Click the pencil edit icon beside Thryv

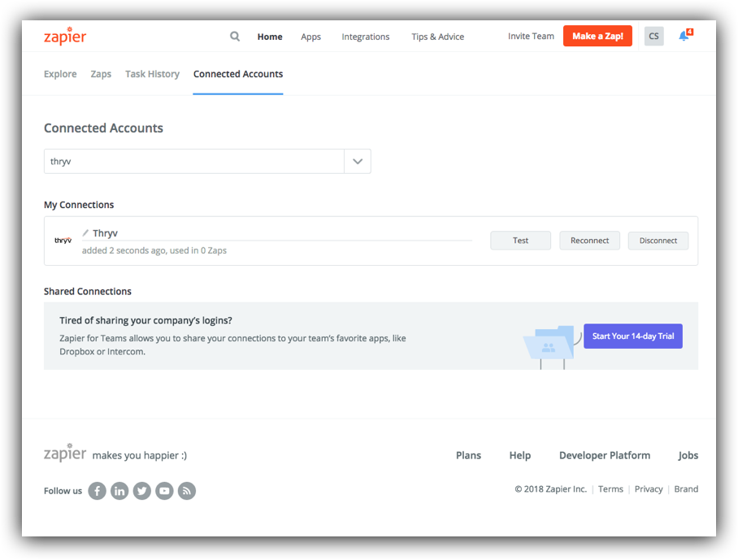(x=85, y=233)
